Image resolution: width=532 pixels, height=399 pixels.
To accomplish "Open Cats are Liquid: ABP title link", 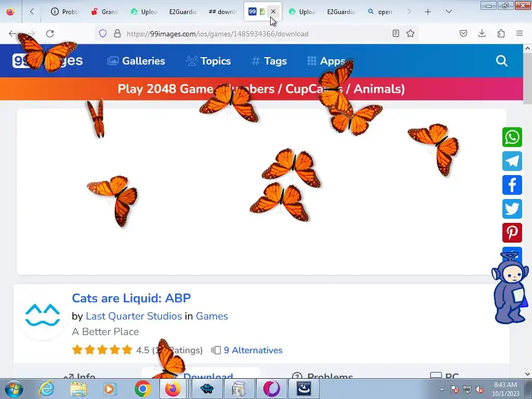I will 131,298.
